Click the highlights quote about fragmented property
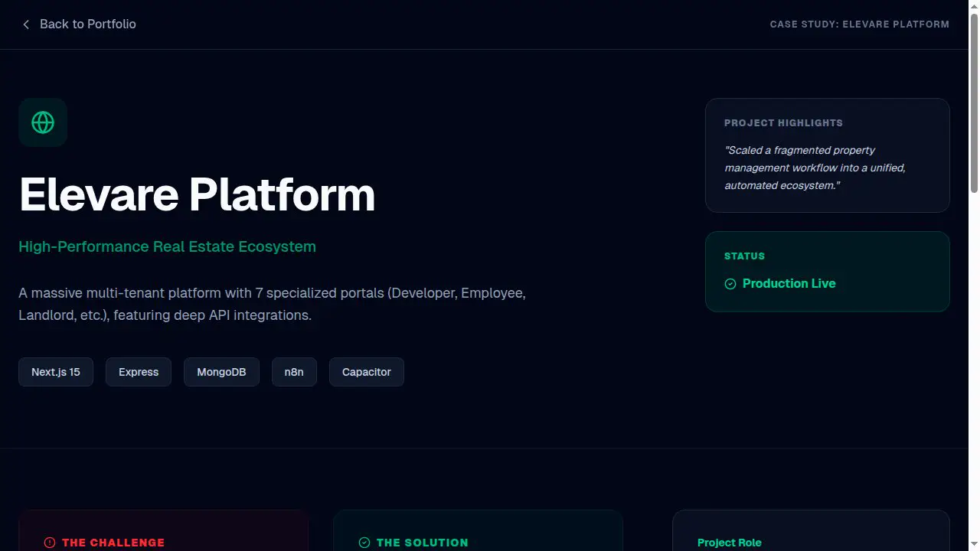Image resolution: width=980 pixels, height=551 pixels. (815, 168)
